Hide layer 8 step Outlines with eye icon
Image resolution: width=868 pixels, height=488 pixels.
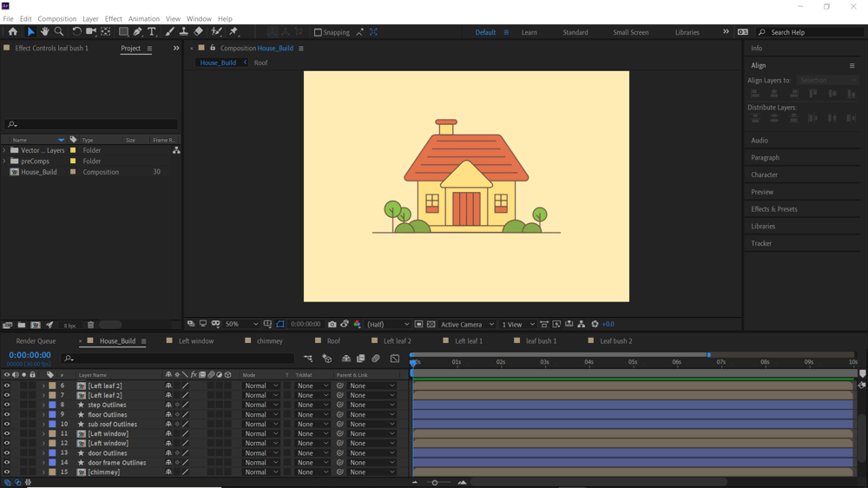click(7, 405)
